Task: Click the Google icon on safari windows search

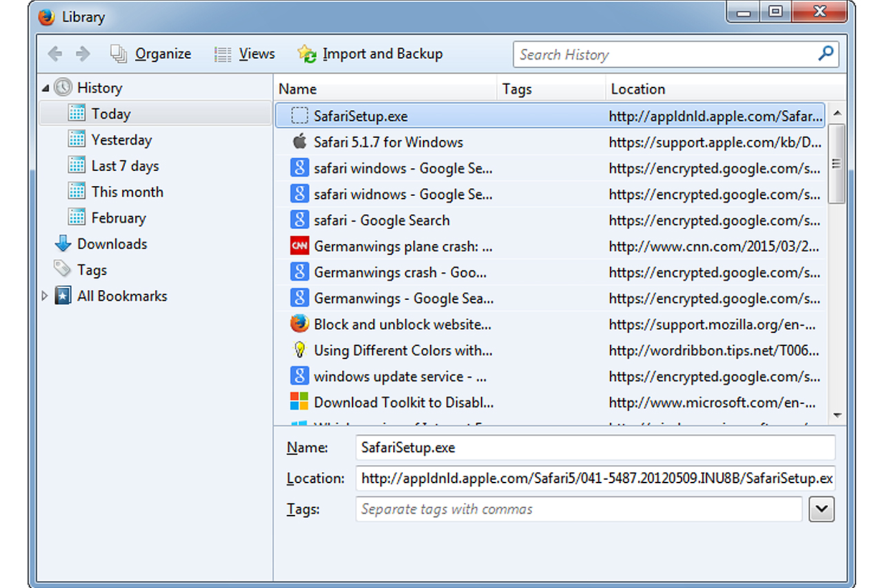Action: point(299,168)
